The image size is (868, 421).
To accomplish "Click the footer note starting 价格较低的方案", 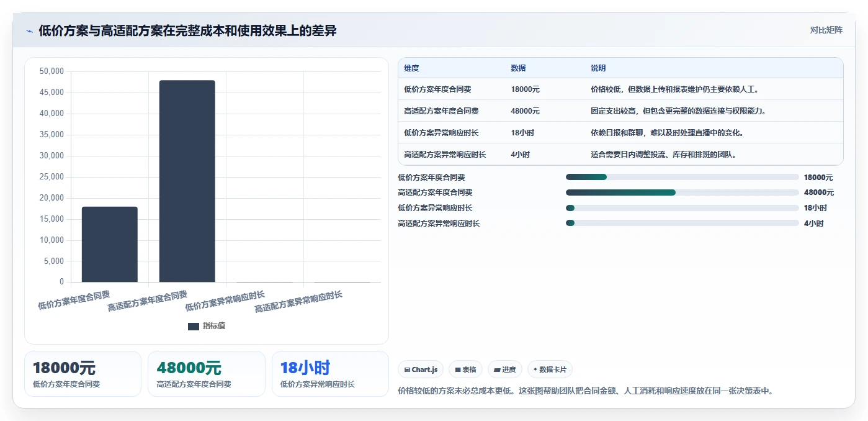I will tap(586, 391).
